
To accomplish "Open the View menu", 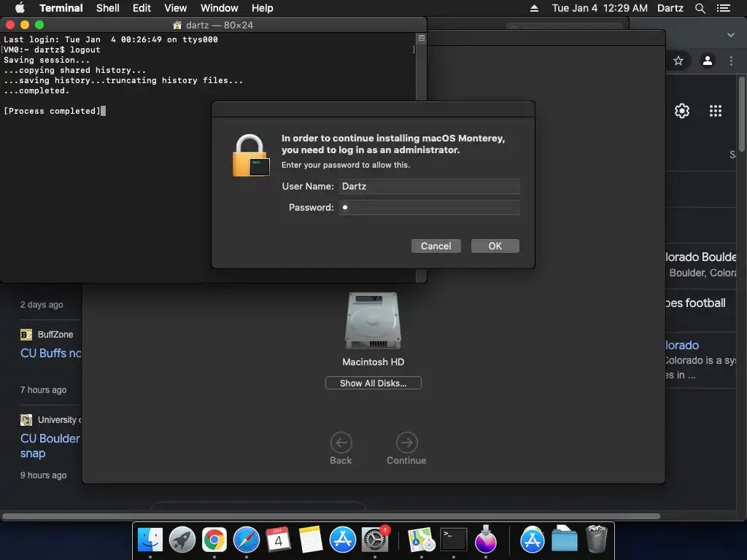I will 175,8.
